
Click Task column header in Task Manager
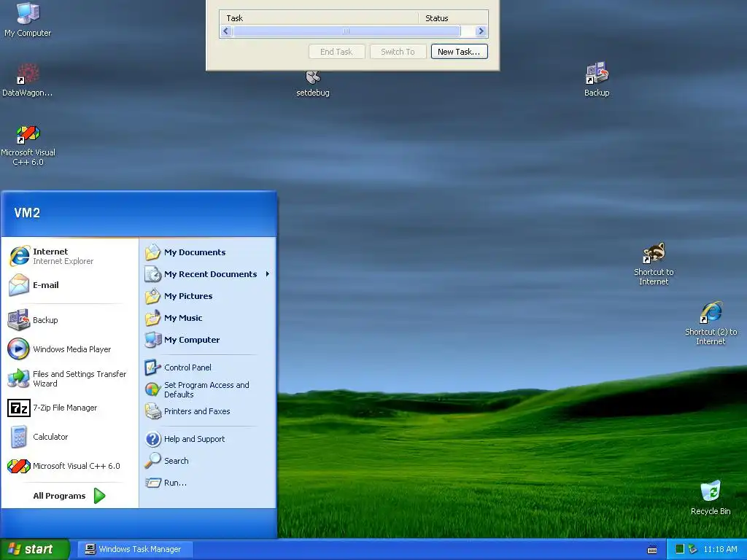coord(320,18)
